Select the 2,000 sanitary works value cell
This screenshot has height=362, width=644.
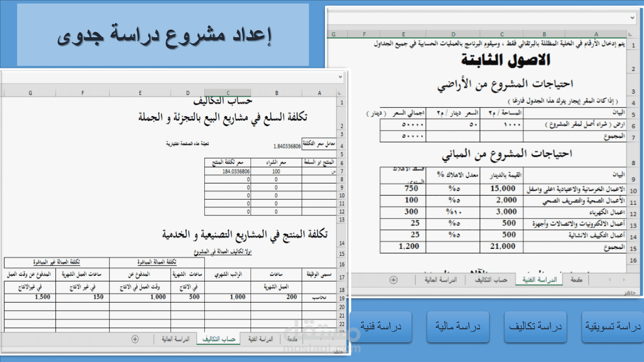point(502,201)
